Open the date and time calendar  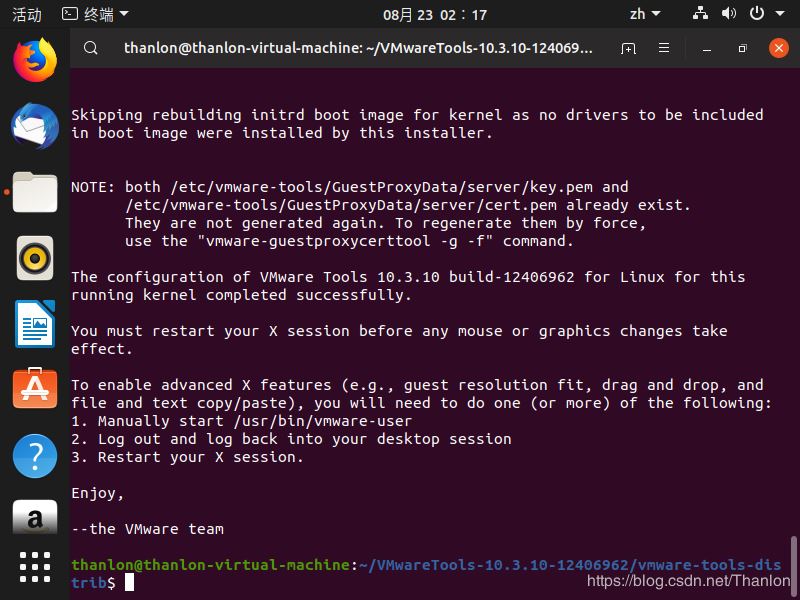pyautogui.click(x=435, y=15)
